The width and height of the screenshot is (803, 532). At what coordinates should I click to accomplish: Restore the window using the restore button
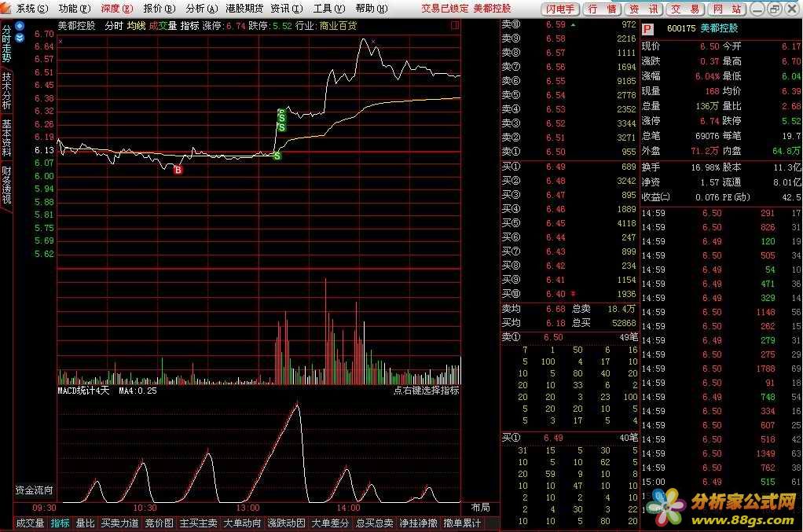775,9
